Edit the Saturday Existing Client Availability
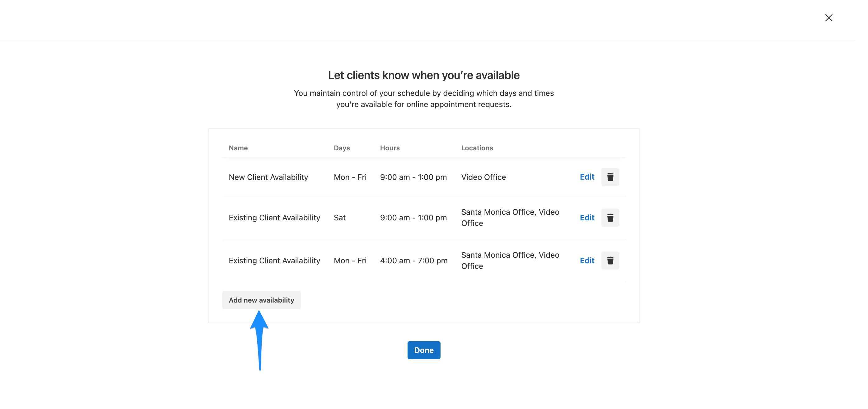This screenshot has width=868, height=409. (587, 218)
